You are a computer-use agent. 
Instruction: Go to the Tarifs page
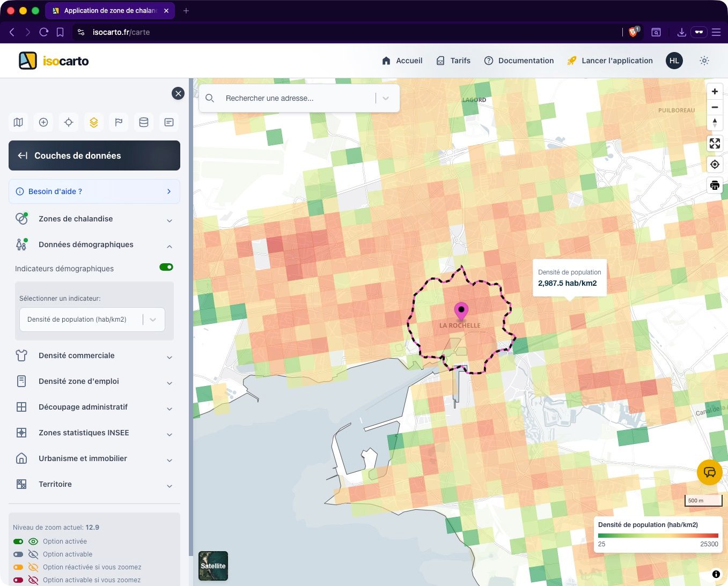(x=453, y=61)
